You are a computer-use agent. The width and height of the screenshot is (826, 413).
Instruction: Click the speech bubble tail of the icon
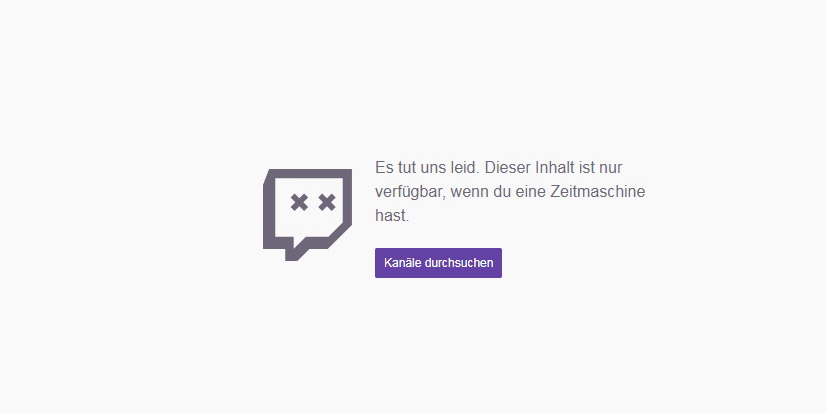293,251
